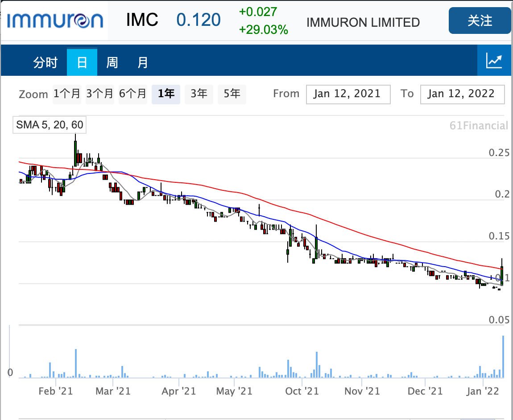
Task: Click the Nov '21 axis label
Action: 362,391
